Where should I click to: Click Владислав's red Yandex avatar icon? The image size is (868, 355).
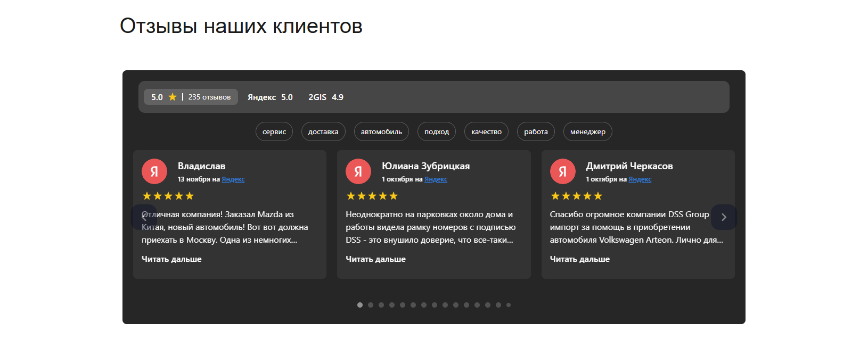coord(154,171)
